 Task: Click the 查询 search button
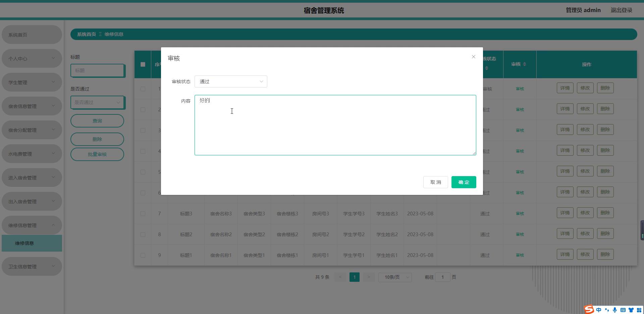tap(97, 121)
